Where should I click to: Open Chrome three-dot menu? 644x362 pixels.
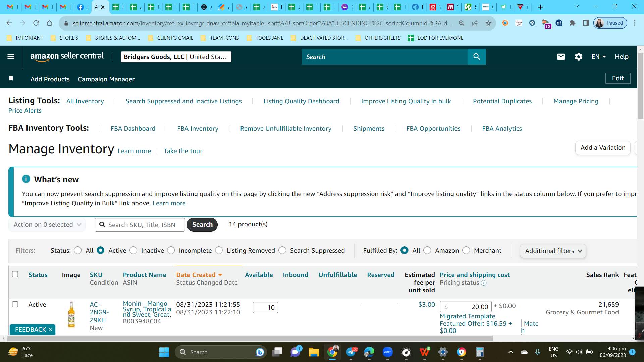(x=635, y=23)
